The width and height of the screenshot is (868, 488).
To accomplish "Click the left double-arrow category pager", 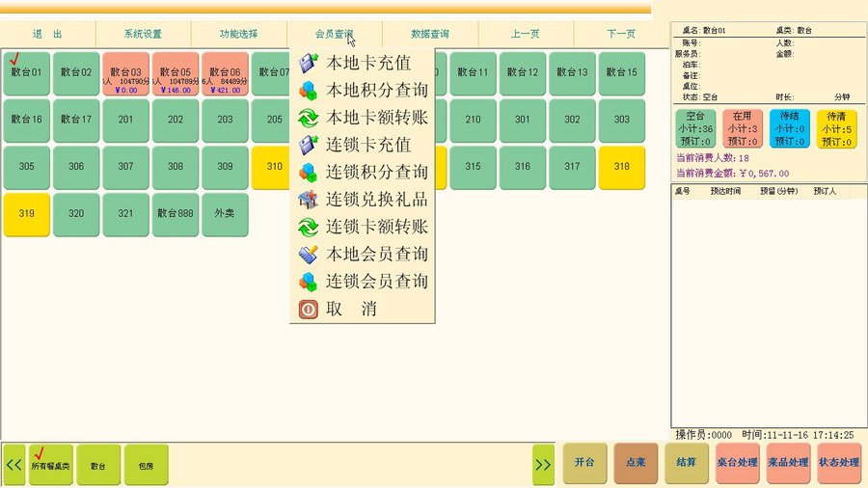I will click(x=14, y=465).
